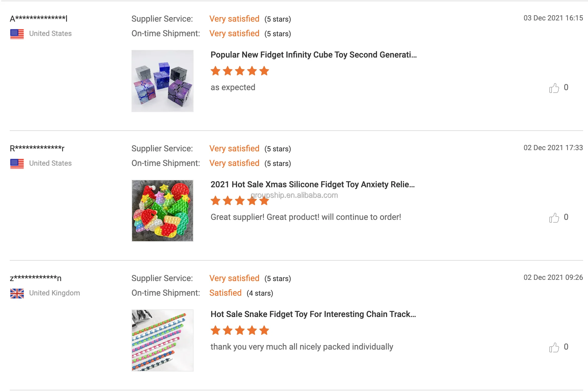Click the United States flag under A***l
This screenshot has height=391, width=588.
pyautogui.click(x=17, y=34)
